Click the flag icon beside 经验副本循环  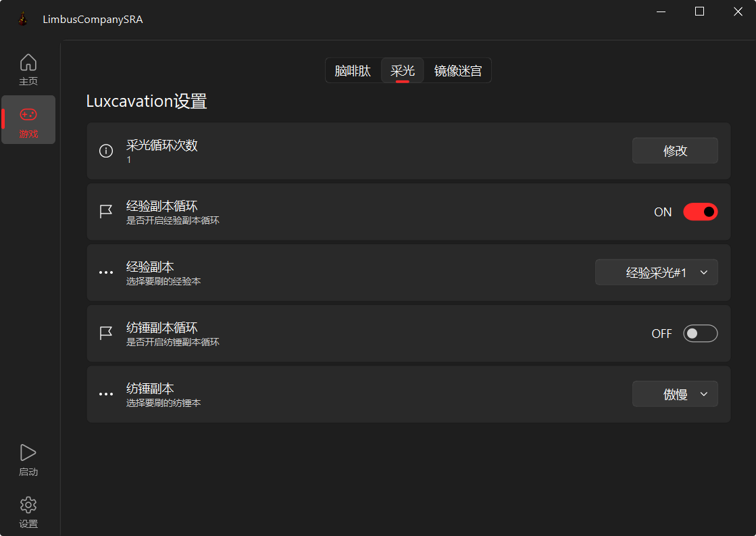tap(106, 212)
